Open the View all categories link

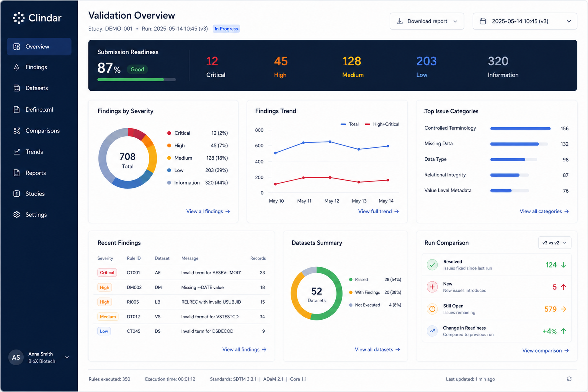[544, 212]
